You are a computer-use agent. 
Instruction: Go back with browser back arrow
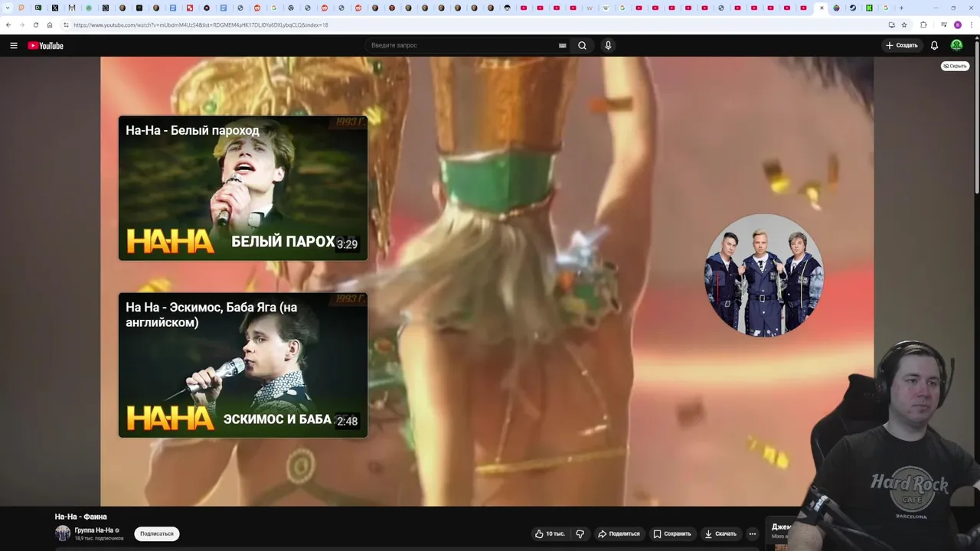point(8,24)
